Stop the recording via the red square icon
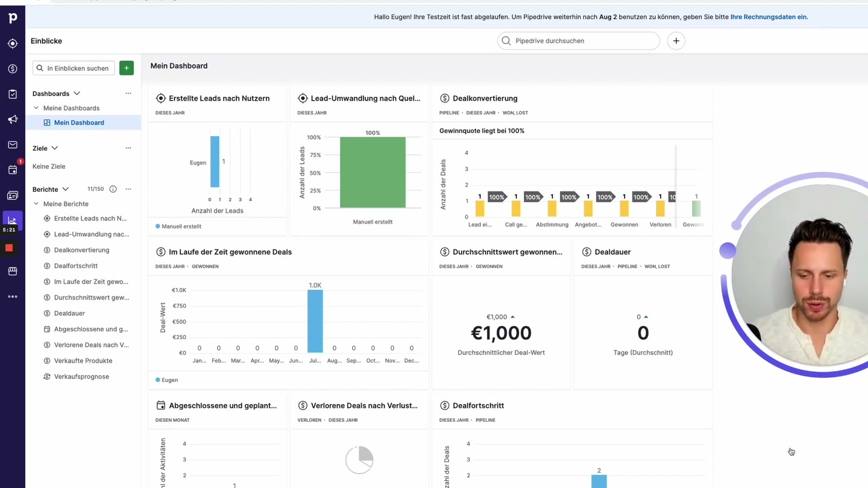Image resolution: width=868 pixels, height=488 pixels. (8, 248)
